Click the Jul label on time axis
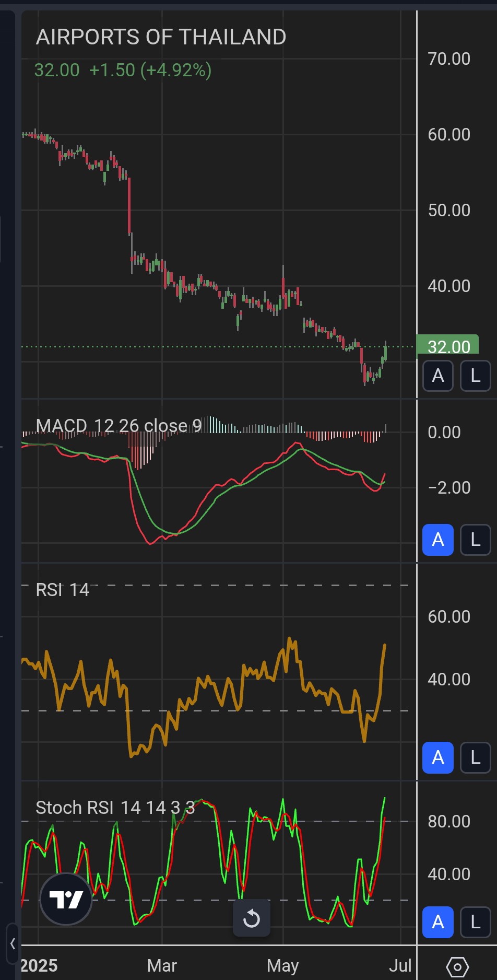Screen dimensions: 497x980 pyautogui.click(x=400, y=965)
